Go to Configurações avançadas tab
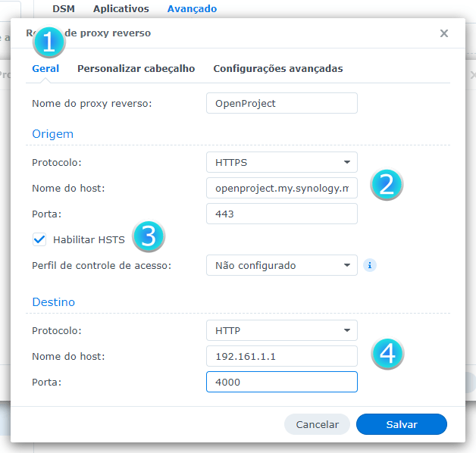The width and height of the screenshot is (476, 453). (277, 69)
